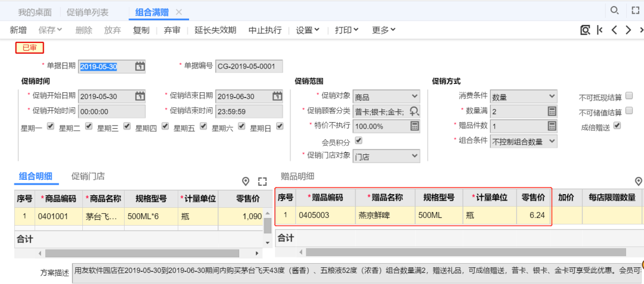Image resolution: width=644 pixels, height=284 pixels.
Task: Click the 中止执行 button
Action: [x=265, y=30]
